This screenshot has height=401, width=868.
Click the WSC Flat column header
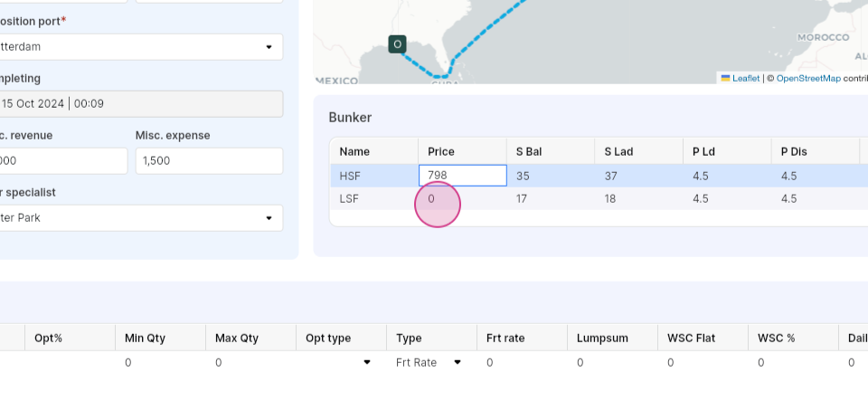[703, 338]
